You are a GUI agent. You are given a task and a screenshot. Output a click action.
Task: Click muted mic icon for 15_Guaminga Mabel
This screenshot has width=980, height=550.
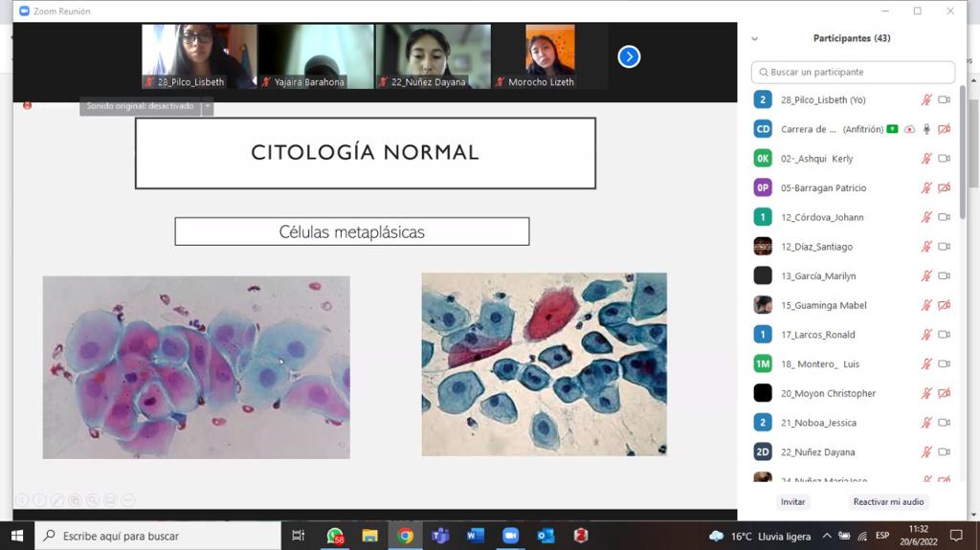[x=926, y=305]
